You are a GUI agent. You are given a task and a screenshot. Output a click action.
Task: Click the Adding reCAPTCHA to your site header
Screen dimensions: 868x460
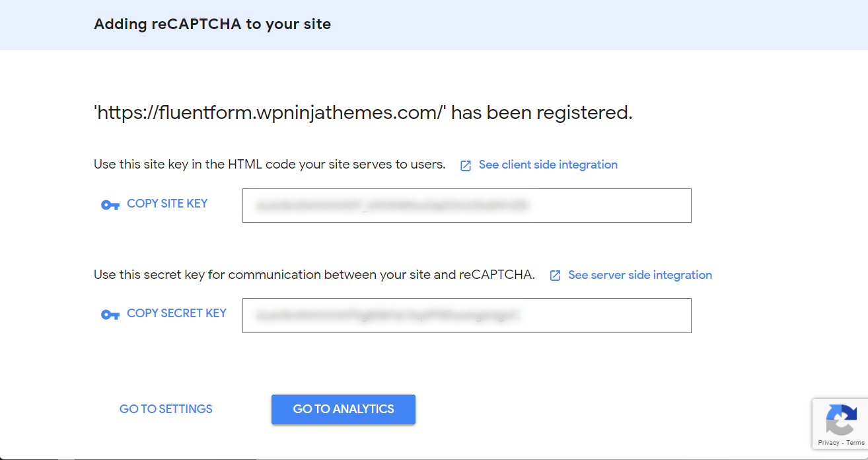(212, 24)
